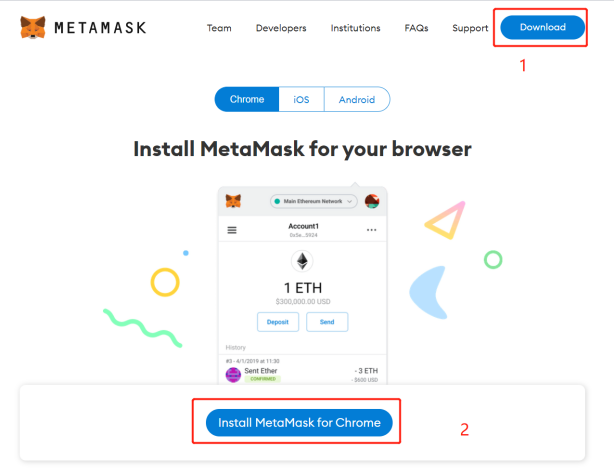Viewport: 615px width, 474px height.
Task: Click the MetaMask fox logo in header
Action: click(x=33, y=27)
